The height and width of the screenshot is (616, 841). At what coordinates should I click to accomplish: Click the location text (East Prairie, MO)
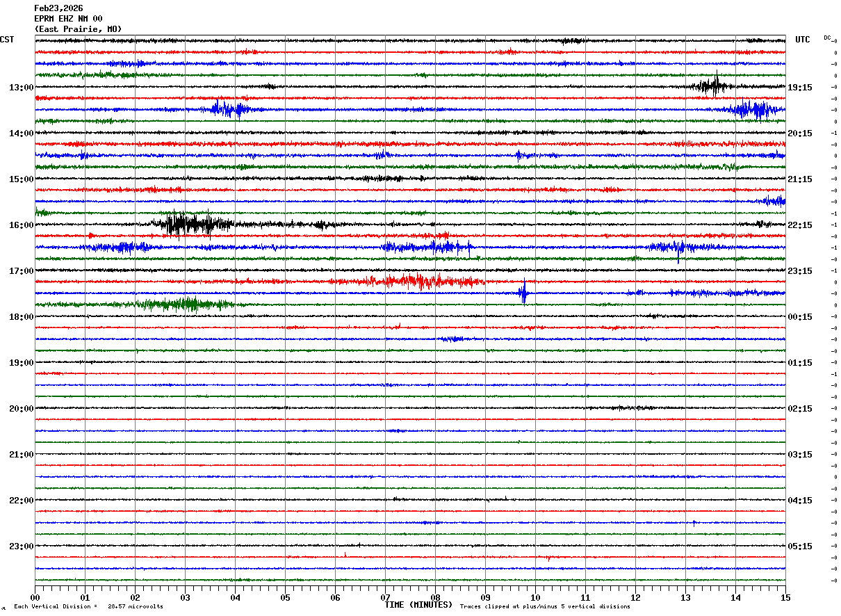[78, 29]
